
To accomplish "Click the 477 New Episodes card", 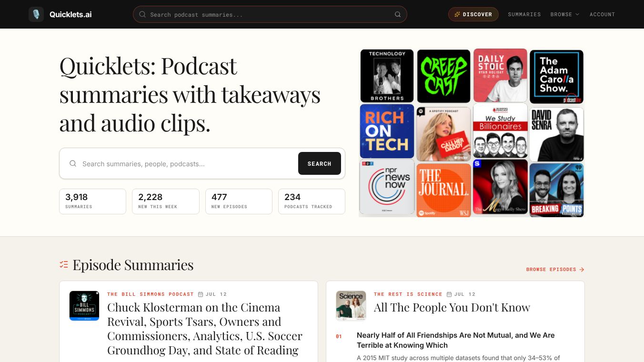I will pyautogui.click(x=239, y=201).
